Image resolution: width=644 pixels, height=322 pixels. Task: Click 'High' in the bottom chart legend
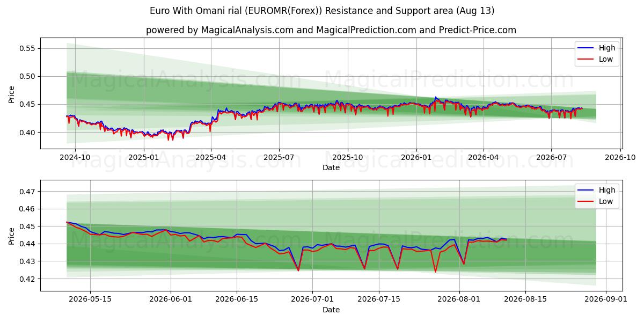pos(607,190)
